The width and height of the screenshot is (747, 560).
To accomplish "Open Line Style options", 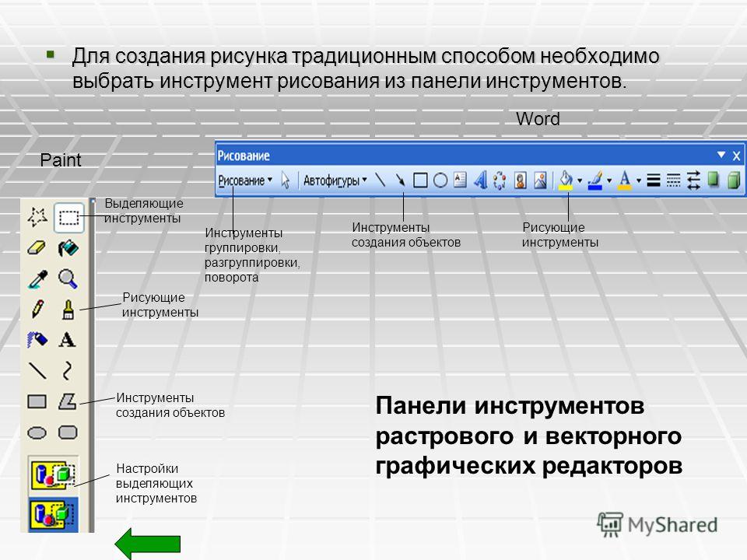I will click(x=654, y=180).
